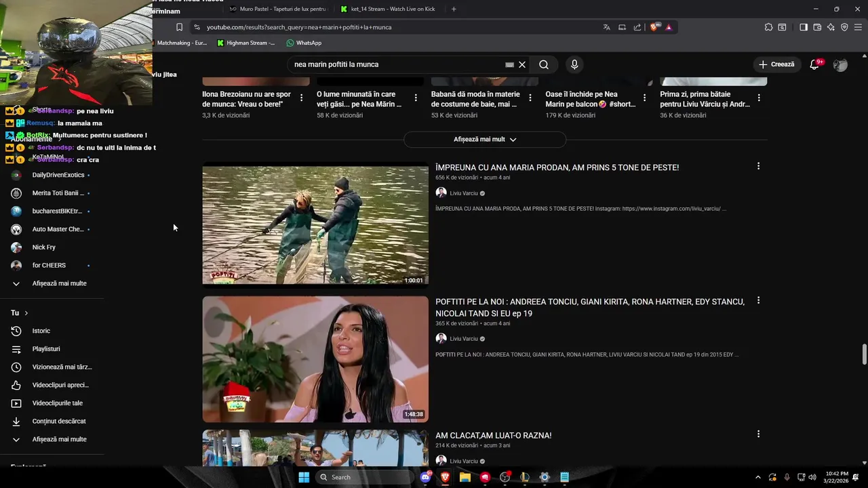This screenshot has height=488, width=868.
Task: Click the Brave Rewards triangle icon
Action: pyautogui.click(x=669, y=27)
